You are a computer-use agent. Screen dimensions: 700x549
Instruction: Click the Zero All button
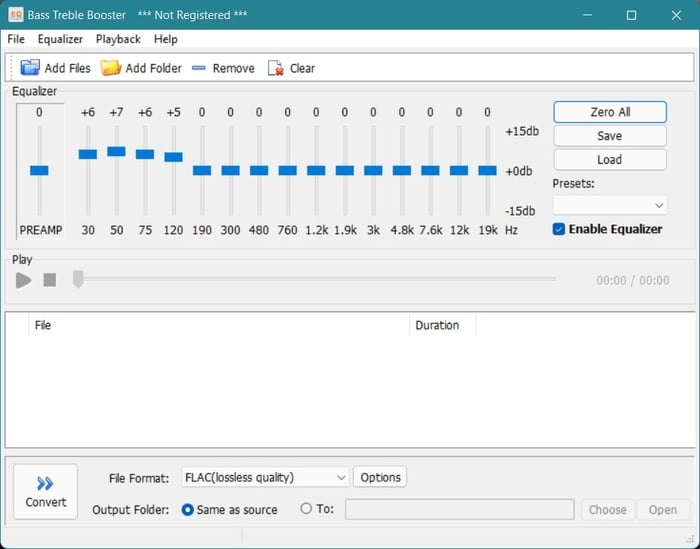pos(610,112)
